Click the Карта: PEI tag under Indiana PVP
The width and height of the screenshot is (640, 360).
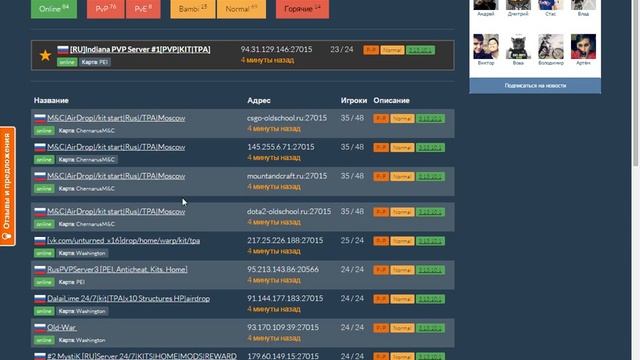pyautogui.click(x=95, y=62)
